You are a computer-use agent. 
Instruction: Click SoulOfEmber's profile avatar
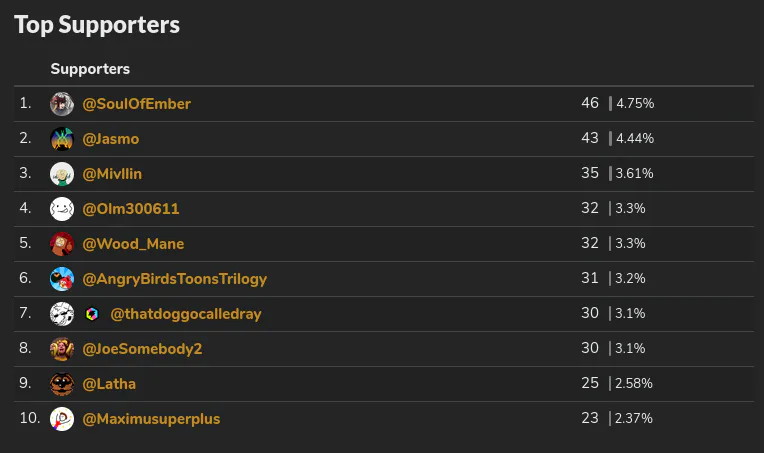pos(62,104)
